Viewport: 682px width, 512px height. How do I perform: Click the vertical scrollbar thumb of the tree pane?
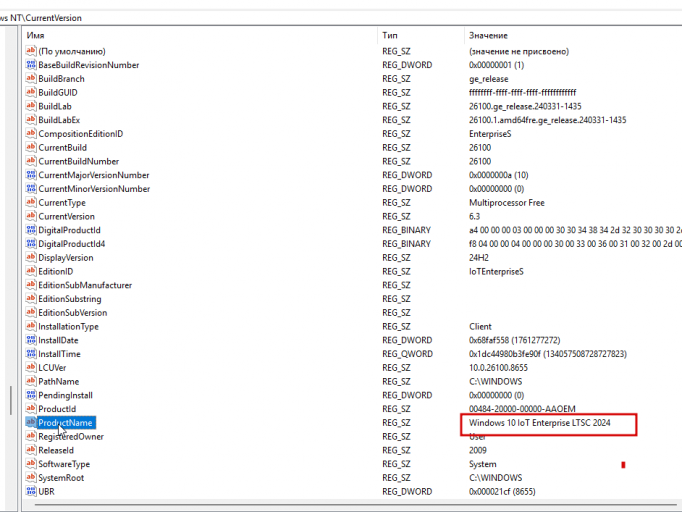point(10,400)
